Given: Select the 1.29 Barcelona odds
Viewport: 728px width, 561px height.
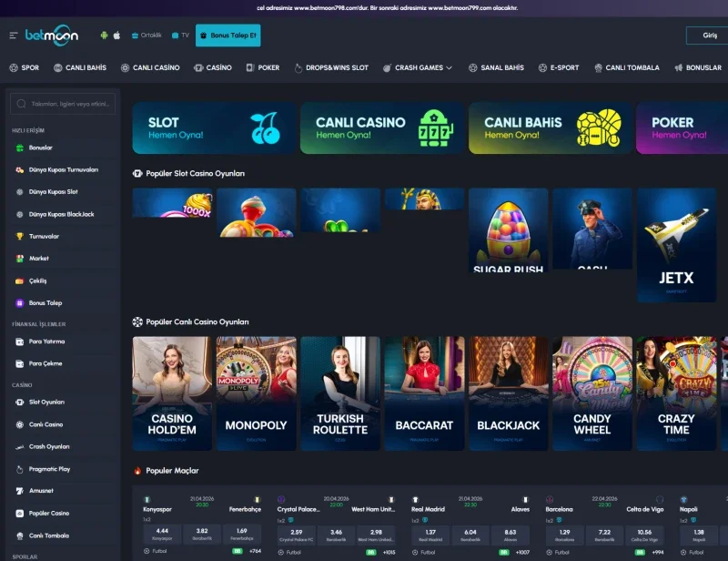Looking at the screenshot, I should click(x=564, y=535).
